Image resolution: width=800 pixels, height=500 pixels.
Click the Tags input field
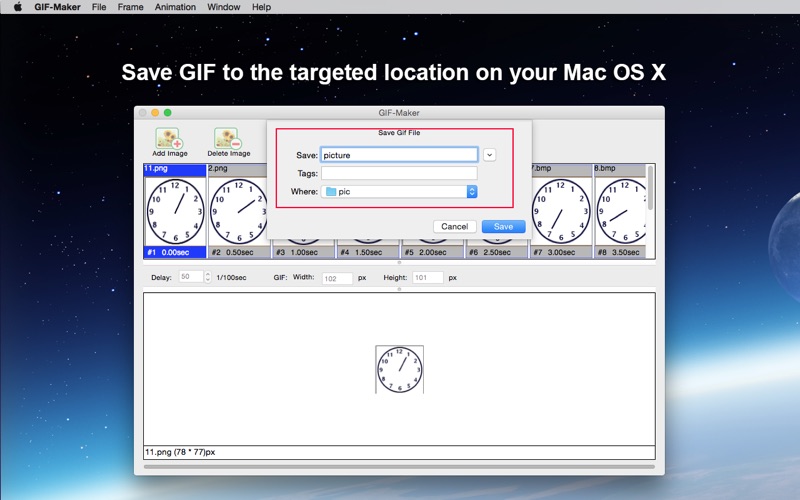[399, 173]
